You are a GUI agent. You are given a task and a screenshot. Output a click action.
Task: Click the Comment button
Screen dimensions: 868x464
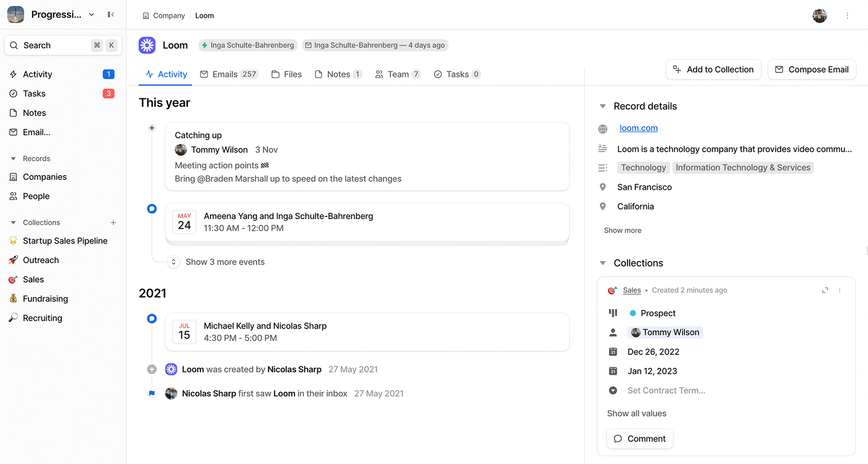click(x=639, y=439)
